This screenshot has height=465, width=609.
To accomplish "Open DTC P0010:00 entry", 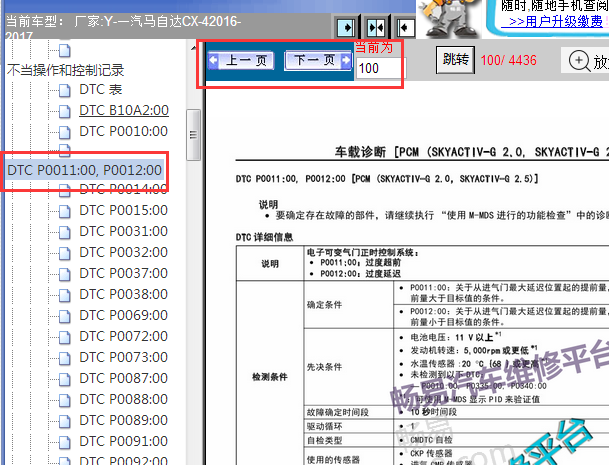I will click(x=124, y=131).
